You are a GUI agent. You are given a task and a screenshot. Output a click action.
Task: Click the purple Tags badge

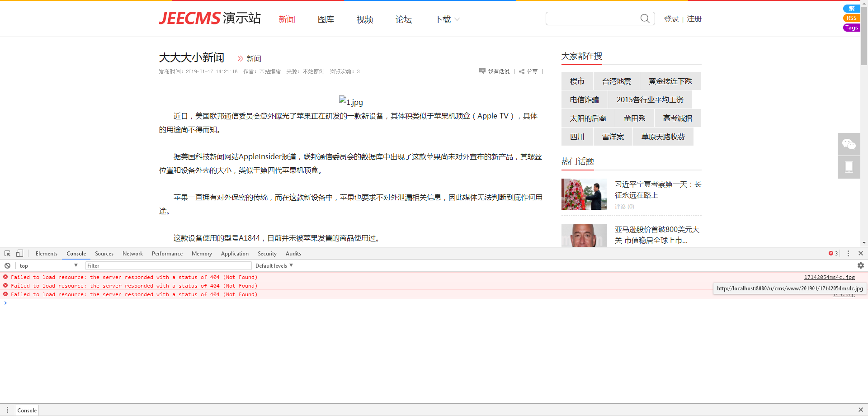(851, 28)
